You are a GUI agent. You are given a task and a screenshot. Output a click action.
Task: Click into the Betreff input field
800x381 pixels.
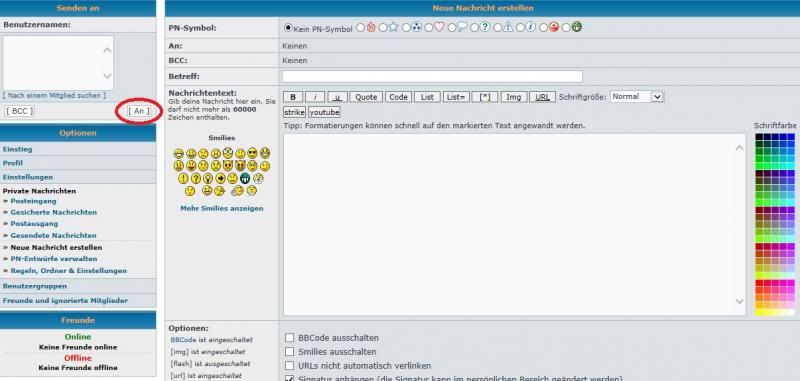click(x=432, y=77)
